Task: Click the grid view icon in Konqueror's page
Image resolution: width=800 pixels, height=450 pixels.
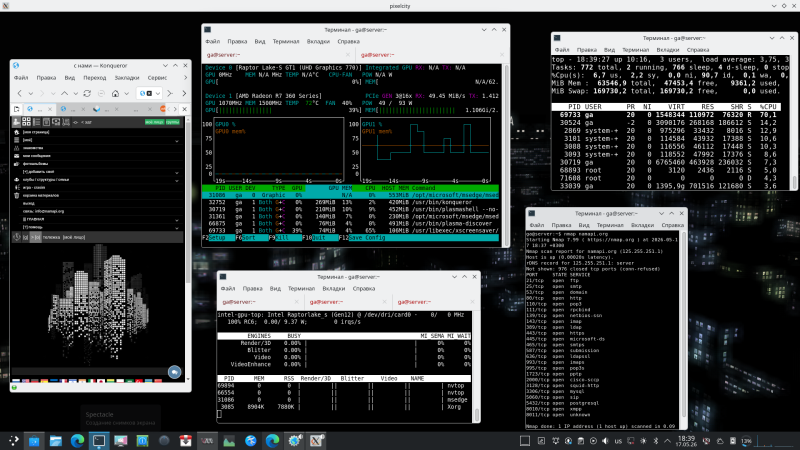Action: (x=27, y=122)
